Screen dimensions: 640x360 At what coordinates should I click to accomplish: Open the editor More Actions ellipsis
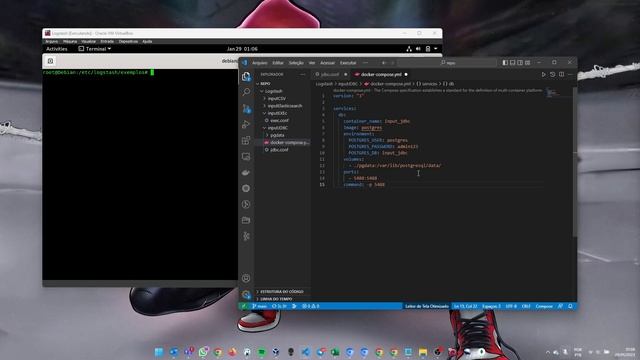(570, 74)
